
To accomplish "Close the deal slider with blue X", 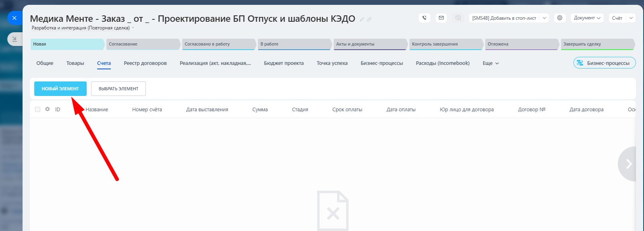I will (x=15, y=18).
